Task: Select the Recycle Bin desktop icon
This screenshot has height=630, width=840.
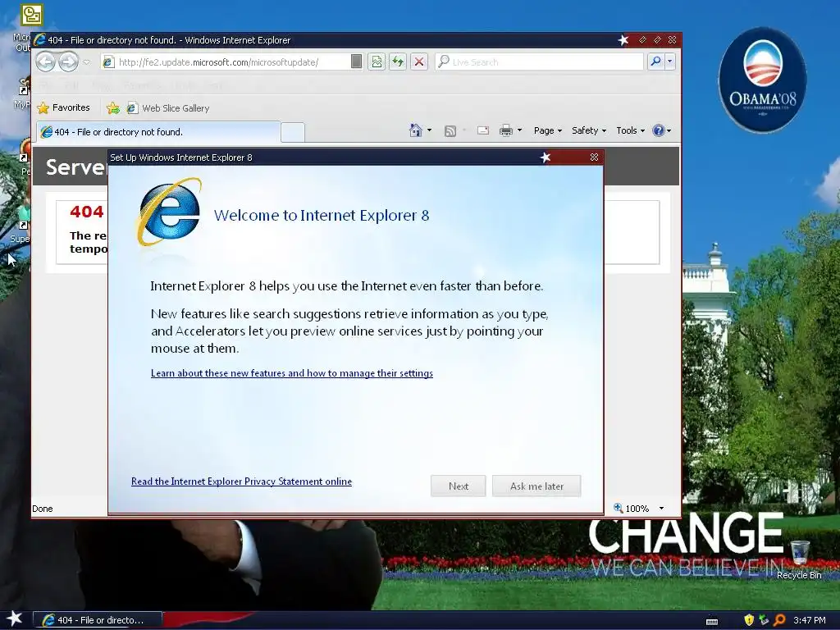Action: coord(799,559)
